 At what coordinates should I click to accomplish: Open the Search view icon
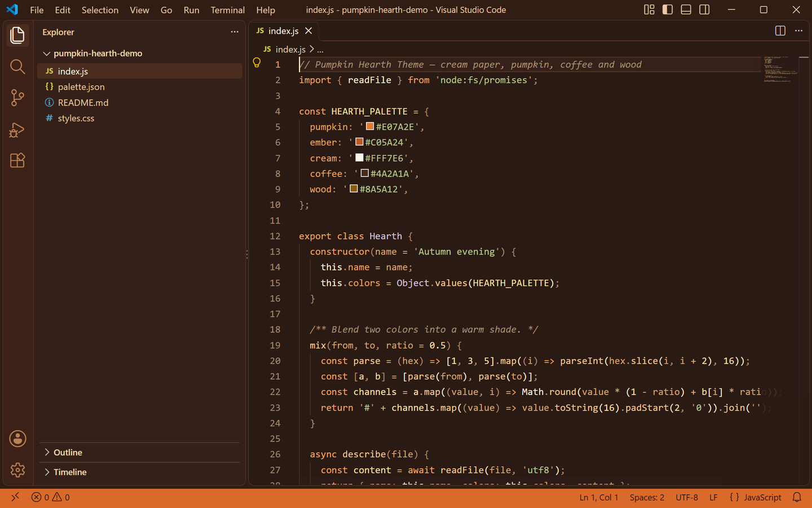(x=17, y=67)
